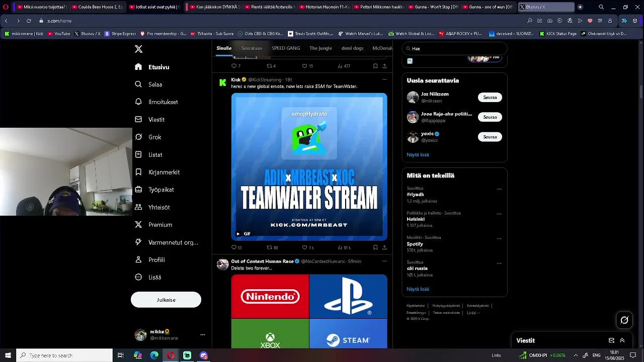Switch to The Jungle tab
Viewport: 644px width, 362px height.
click(x=320, y=48)
